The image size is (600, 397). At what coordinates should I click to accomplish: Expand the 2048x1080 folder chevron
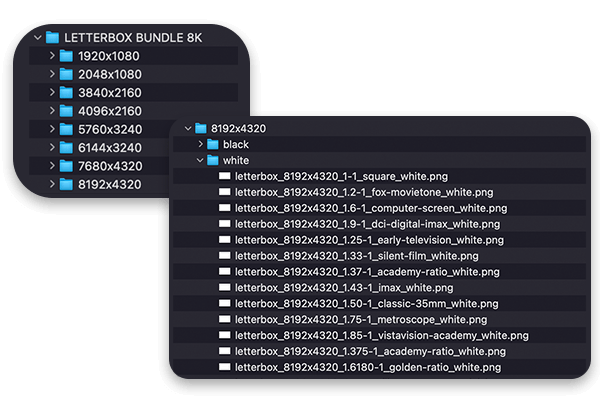click(x=52, y=74)
